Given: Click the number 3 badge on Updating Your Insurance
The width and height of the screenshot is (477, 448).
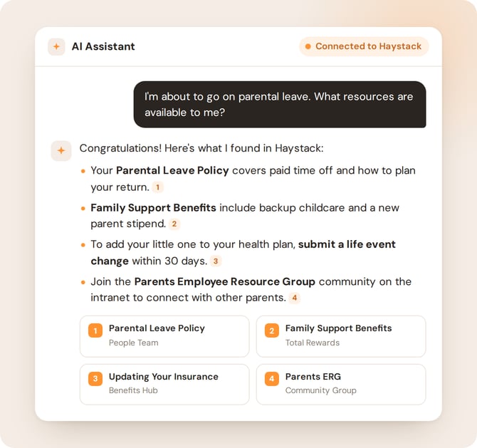Looking at the screenshot, I should pos(95,379).
